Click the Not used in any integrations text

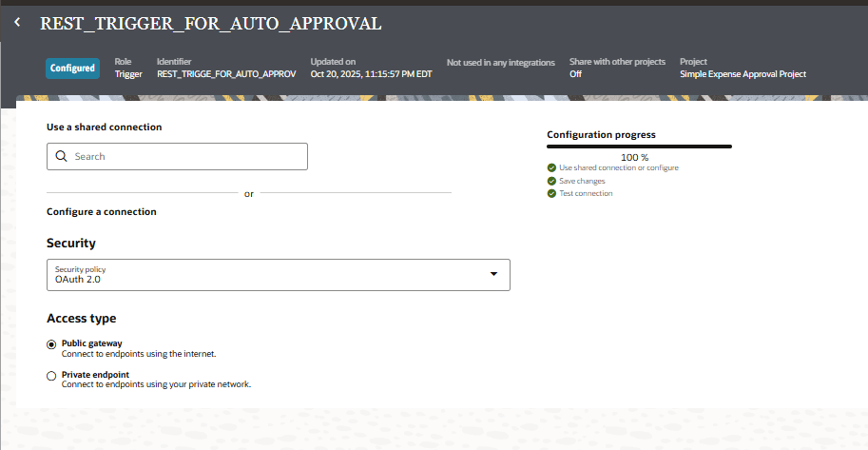(500, 63)
